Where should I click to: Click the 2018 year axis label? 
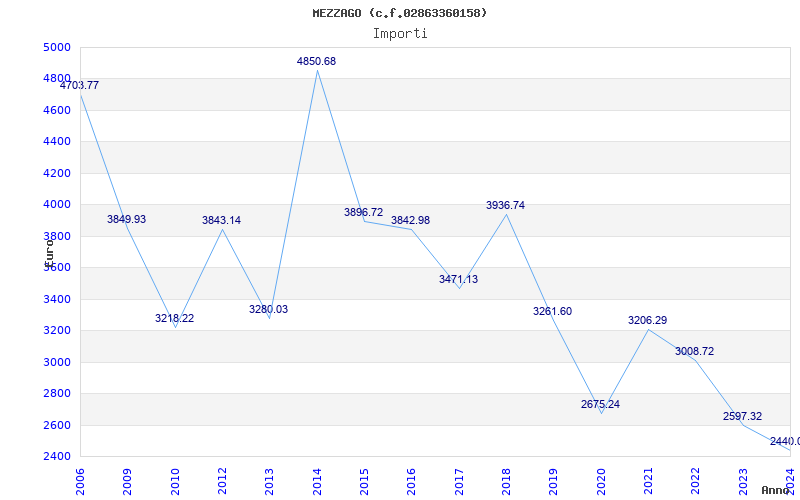(x=506, y=482)
